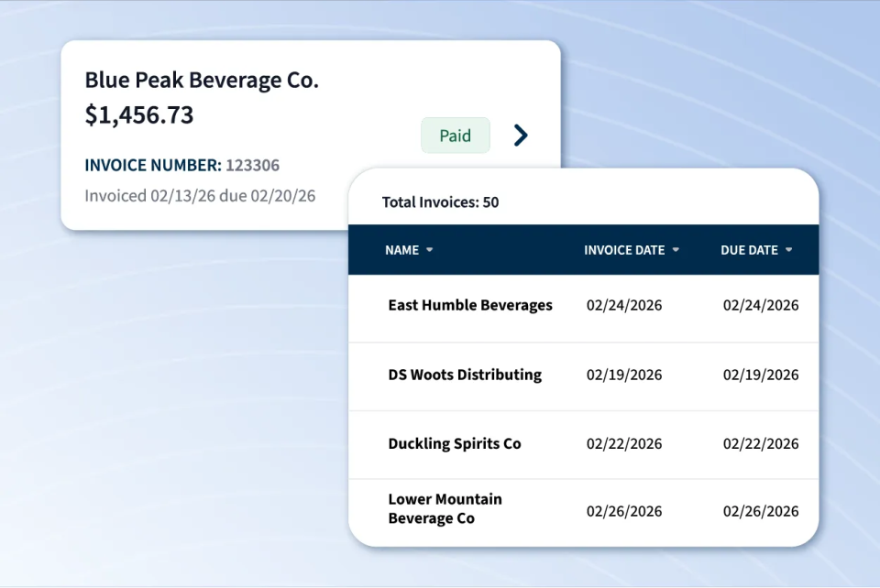Click East Humble Beverages due date 02/24/2026
Image resolution: width=880 pixels, height=588 pixels.
click(761, 305)
